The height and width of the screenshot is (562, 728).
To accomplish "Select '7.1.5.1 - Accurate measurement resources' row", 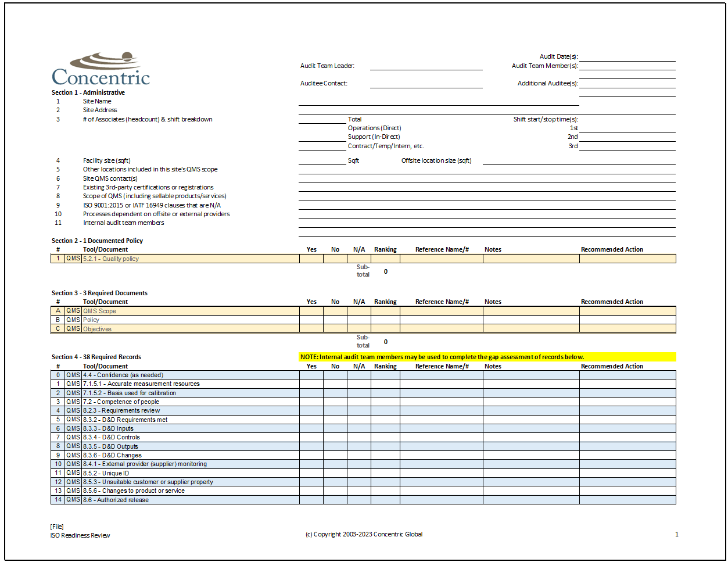I will [x=363, y=384].
